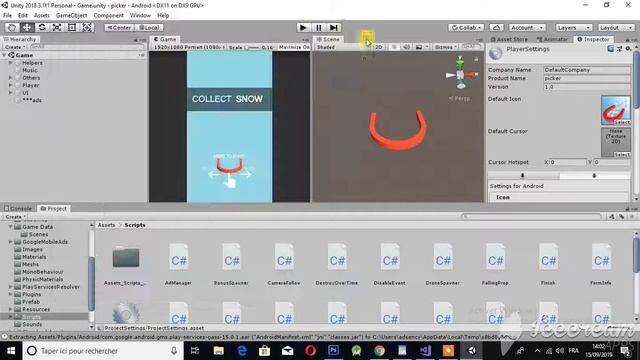The height and width of the screenshot is (360, 640).
Task: Start Play mode
Action: (303, 27)
